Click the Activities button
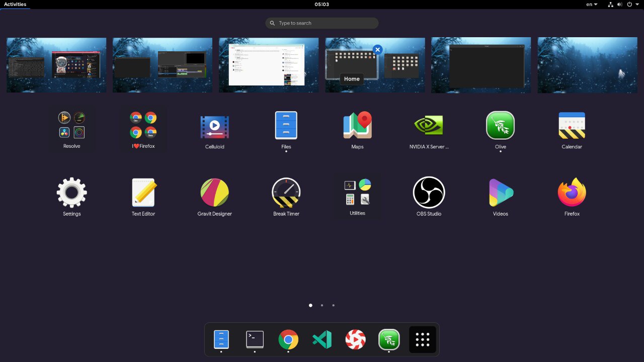Screen dimensions: 644x362 pos(15,4)
